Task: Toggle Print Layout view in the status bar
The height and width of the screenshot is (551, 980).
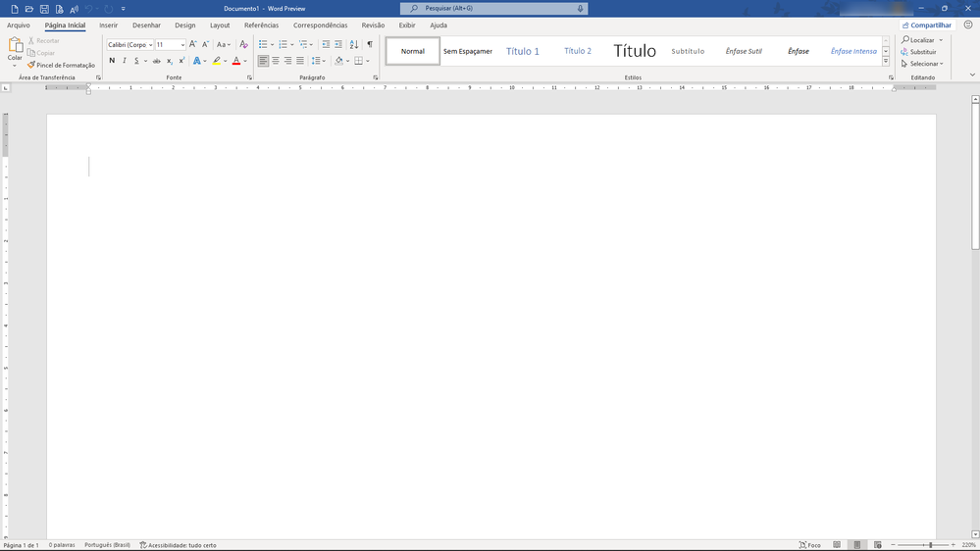Action: click(x=856, y=545)
